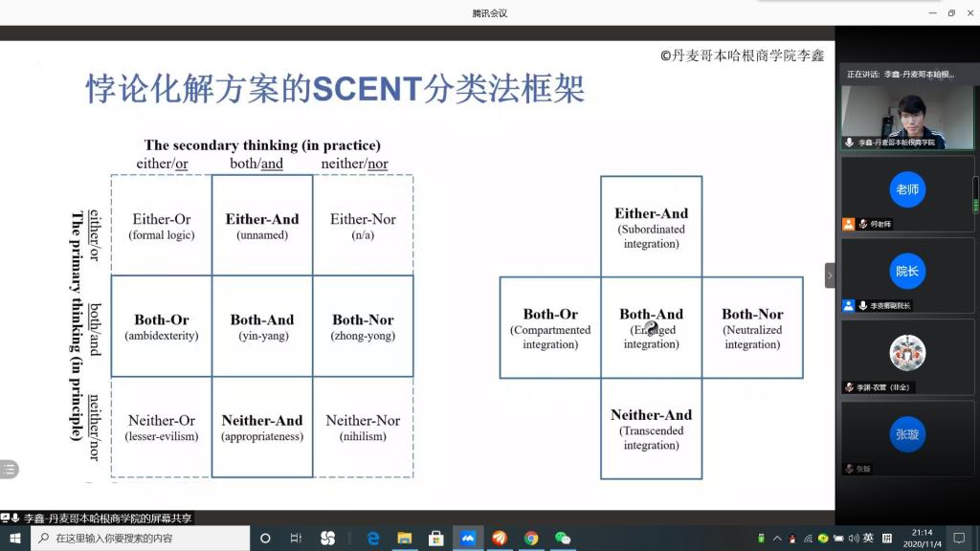Open the notification center icon
980x551 pixels.
tap(961, 539)
